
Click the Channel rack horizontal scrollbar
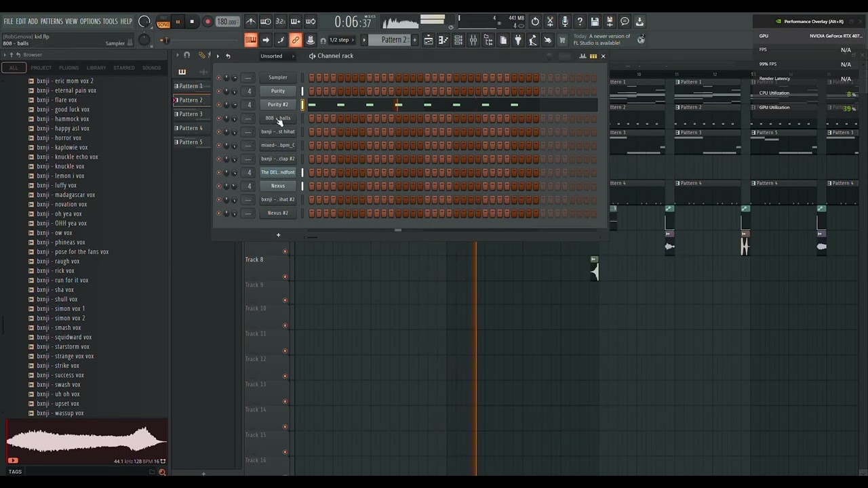(x=399, y=230)
